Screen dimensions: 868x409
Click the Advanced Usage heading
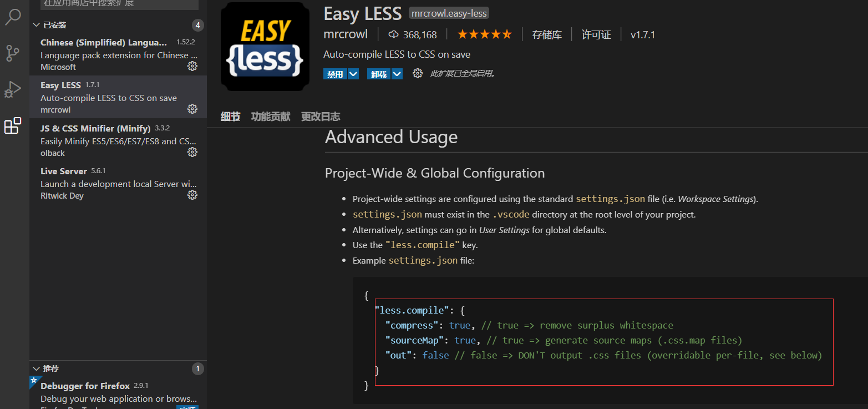pos(392,137)
